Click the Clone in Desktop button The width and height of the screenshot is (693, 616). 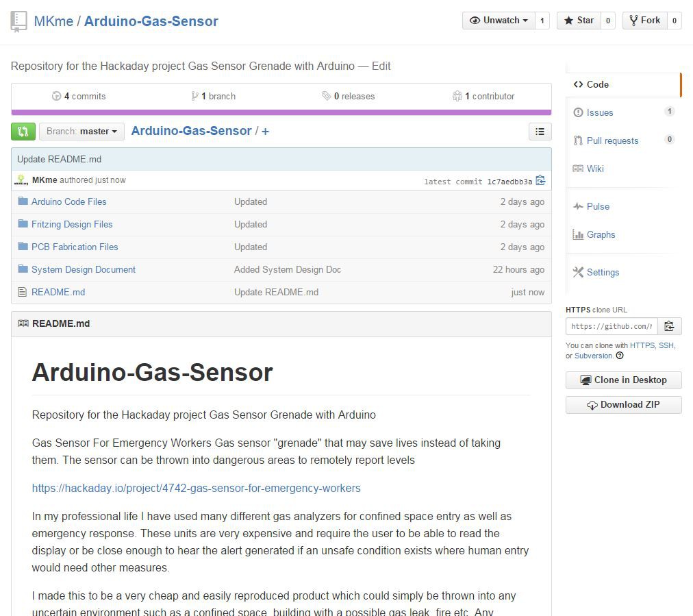[624, 380]
